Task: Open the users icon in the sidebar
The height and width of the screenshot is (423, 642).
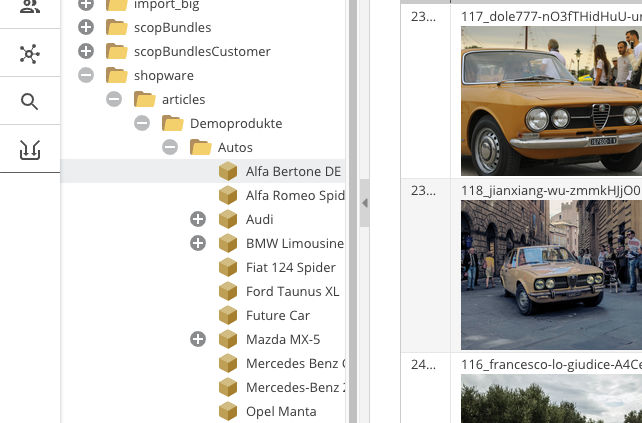Action: pos(30,6)
